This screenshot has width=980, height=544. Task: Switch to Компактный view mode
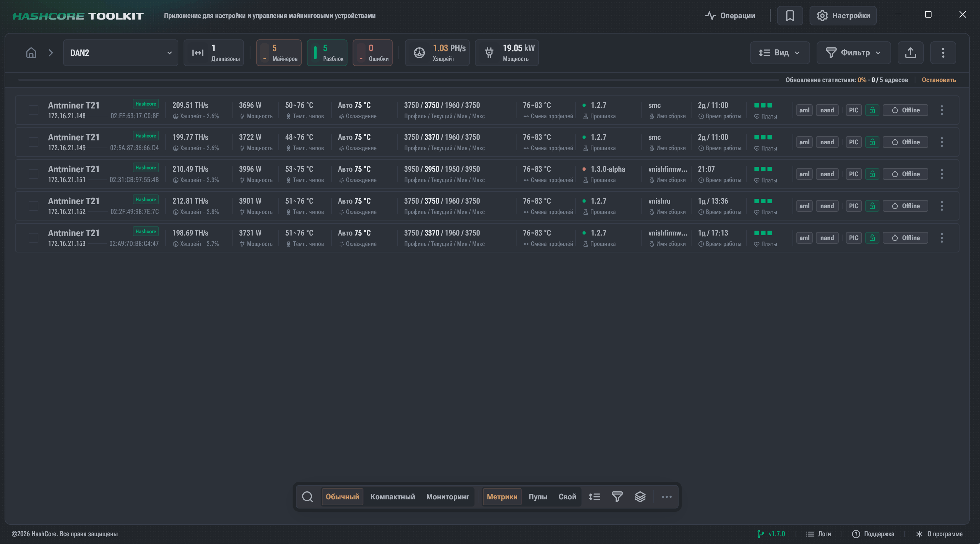(x=393, y=497)
